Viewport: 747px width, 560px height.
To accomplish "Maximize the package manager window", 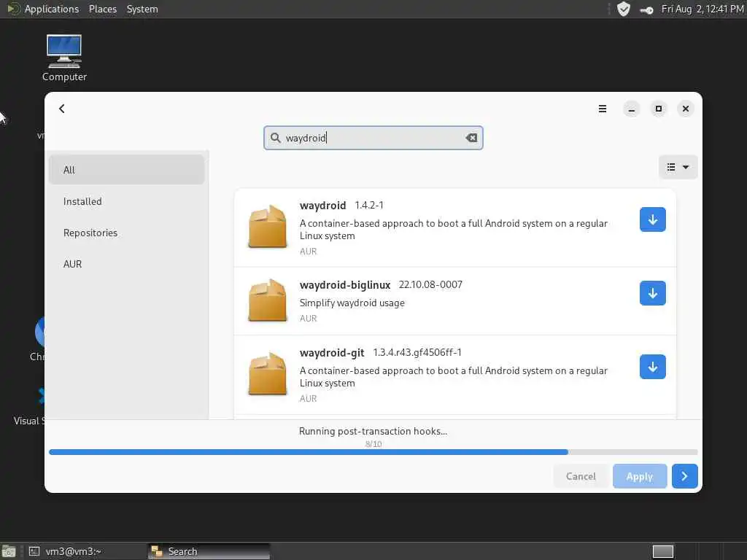I will click(659, 109).
